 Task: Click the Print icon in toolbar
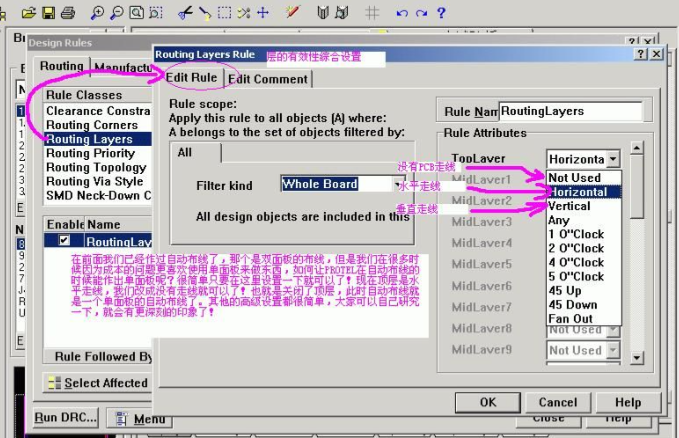(x=68, y=13)
